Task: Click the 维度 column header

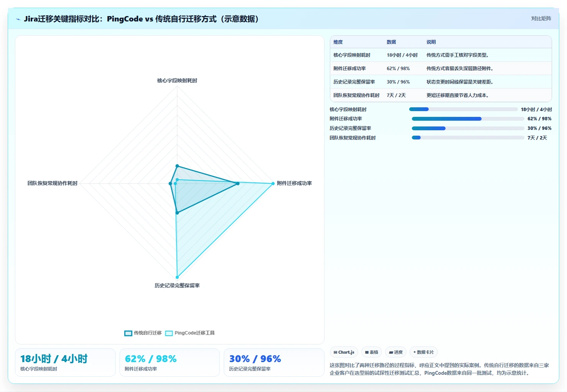Action: click(338, 42)
